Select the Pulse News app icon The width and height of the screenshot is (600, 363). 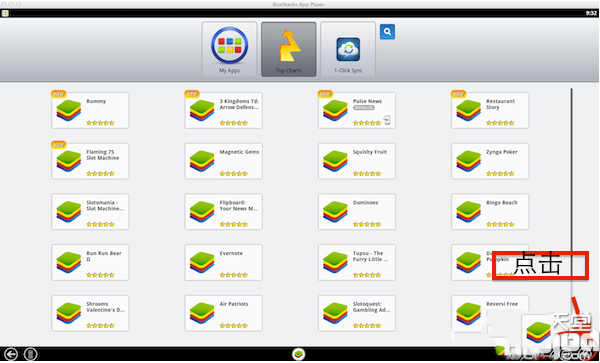coord(335,111)
